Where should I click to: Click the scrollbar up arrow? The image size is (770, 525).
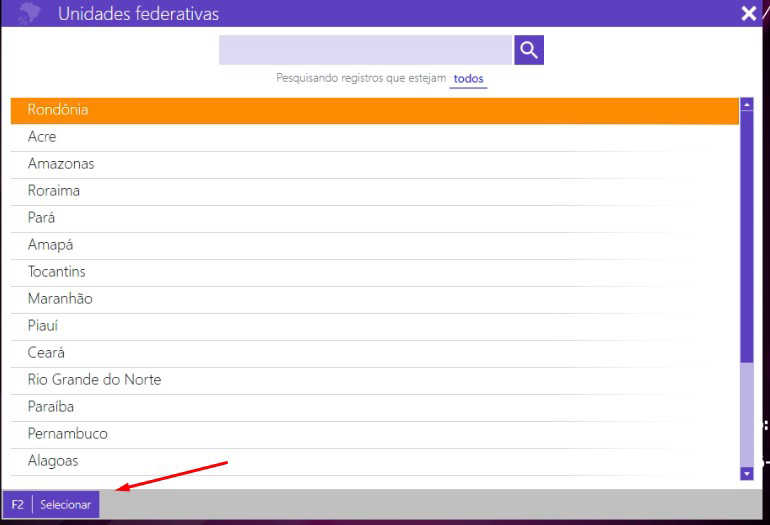point(747,104)
